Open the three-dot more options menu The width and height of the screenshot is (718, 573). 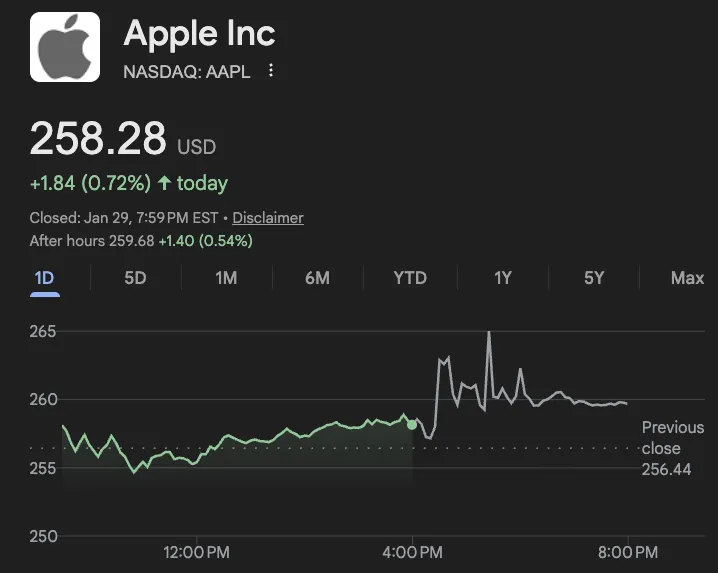271,71
